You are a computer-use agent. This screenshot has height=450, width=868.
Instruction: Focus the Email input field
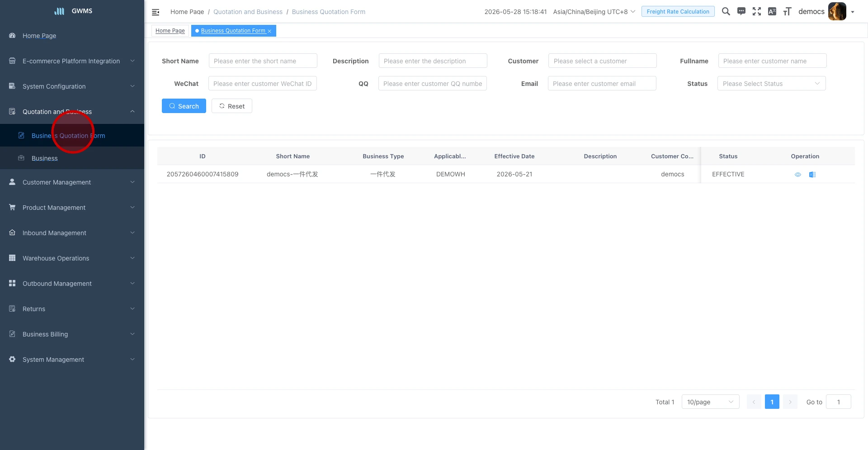[x=602, y=83]
